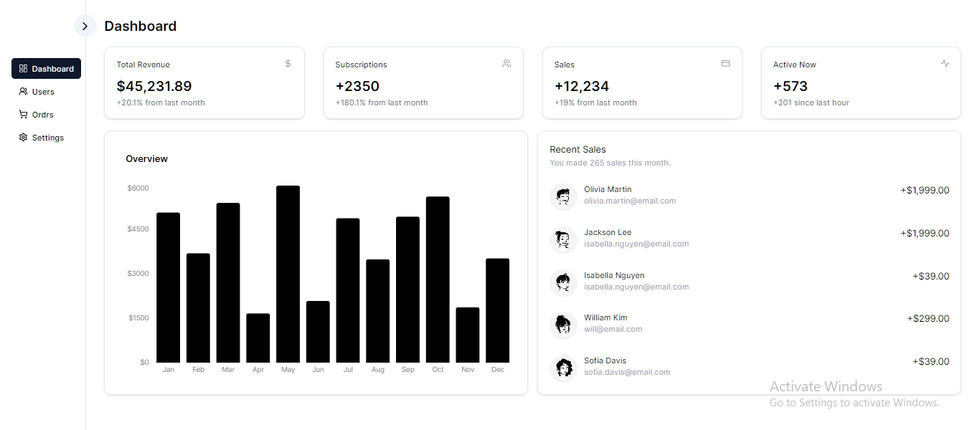Select Jackson Lee's avatar
The height and width of the screenshot is (430, 980).
point(563,239)
